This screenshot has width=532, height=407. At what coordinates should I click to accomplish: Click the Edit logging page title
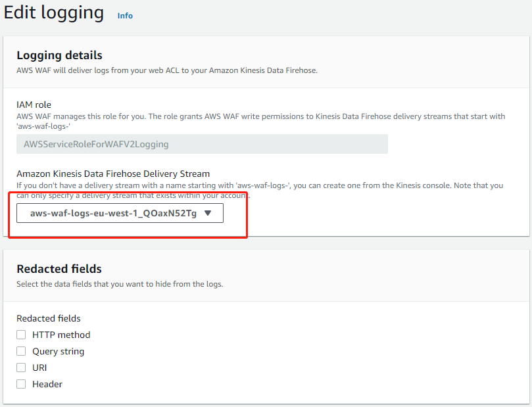[54, 13]
